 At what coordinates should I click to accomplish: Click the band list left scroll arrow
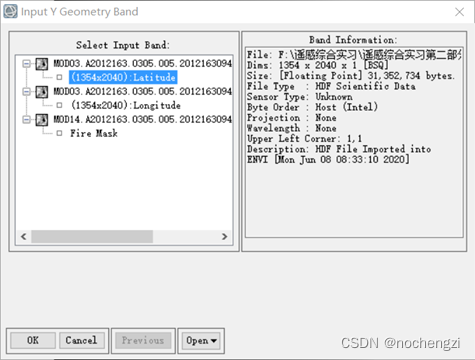(24, 237)
